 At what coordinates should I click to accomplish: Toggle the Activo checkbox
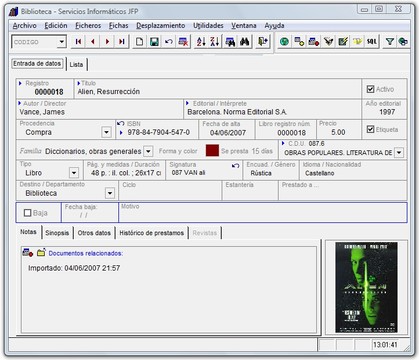[370, 89]
